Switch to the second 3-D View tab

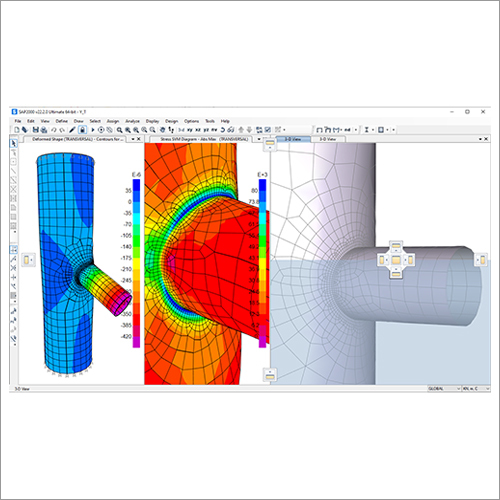[328, 139]
